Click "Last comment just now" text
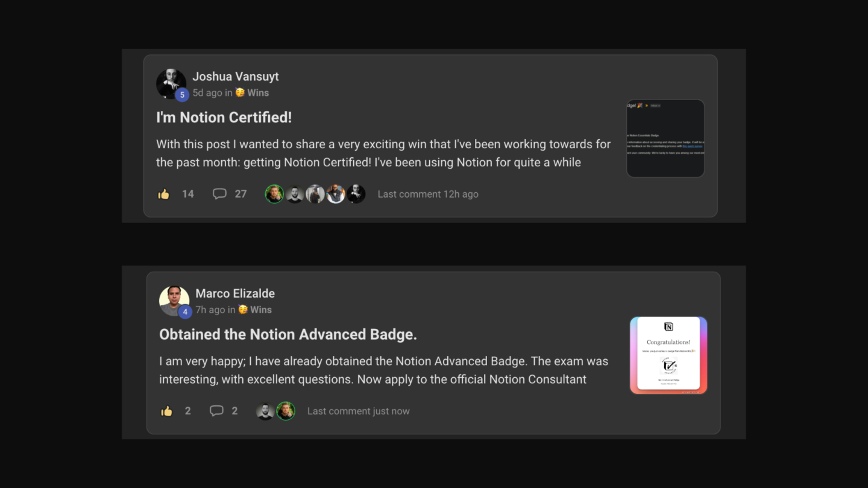868x488 pixels. pos(359,411)
